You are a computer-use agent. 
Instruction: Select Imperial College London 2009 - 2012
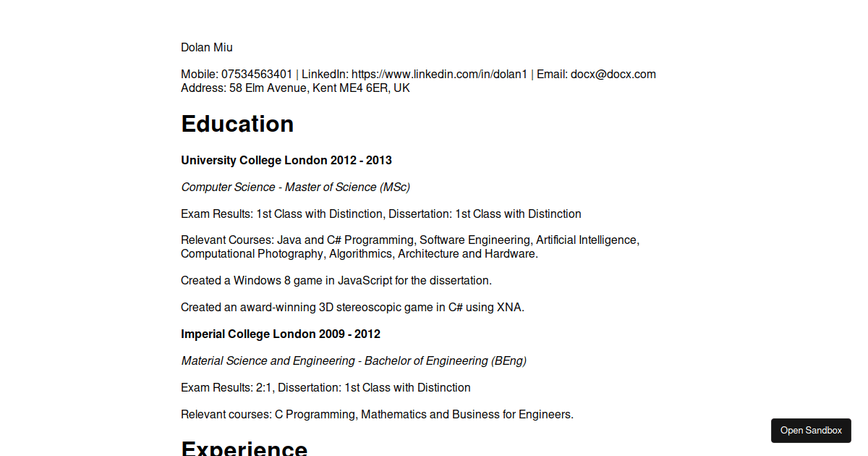[x=281, y=334]
